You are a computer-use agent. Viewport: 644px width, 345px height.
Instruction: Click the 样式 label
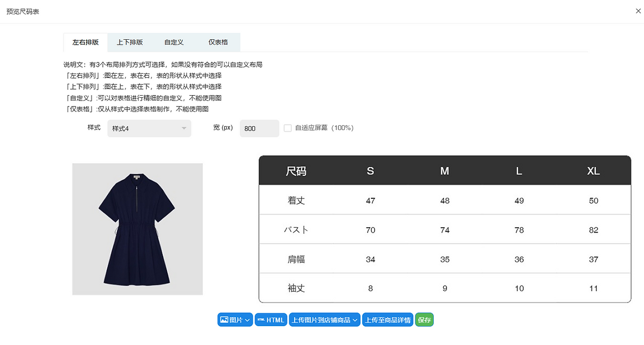[94, 128]
